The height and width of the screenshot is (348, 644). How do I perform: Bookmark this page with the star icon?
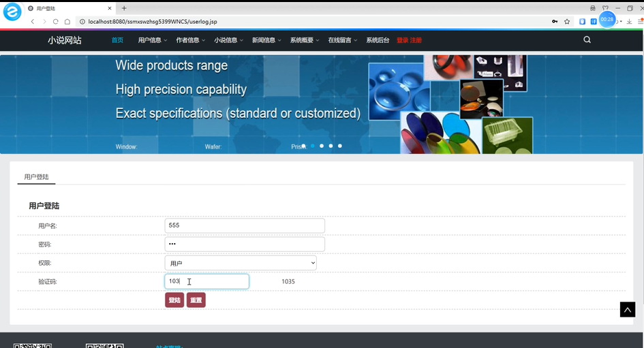pos(567,21)
